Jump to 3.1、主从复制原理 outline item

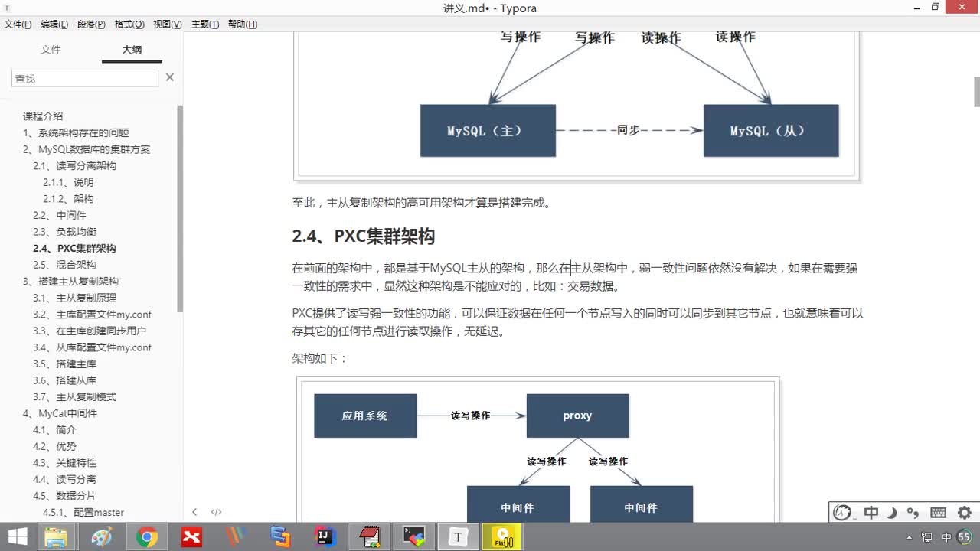point(74,298)
